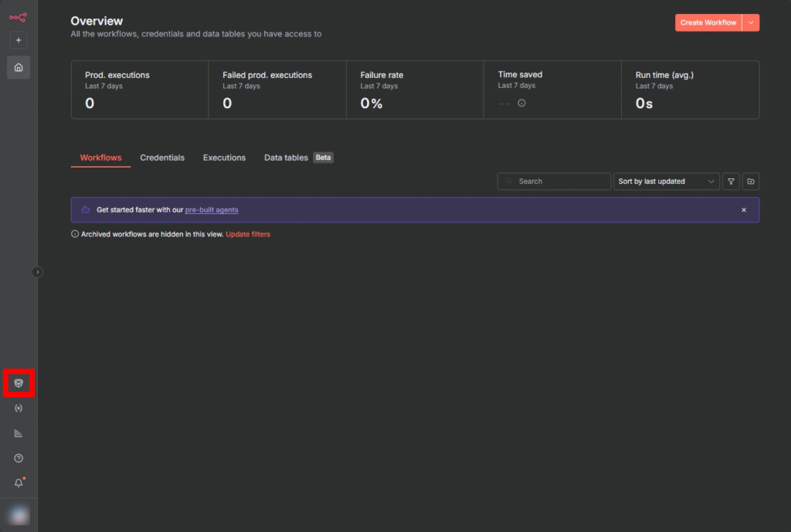Follow the pre-built agents link
The height and width of the screenshot is (532, 791).
(212, 210)
